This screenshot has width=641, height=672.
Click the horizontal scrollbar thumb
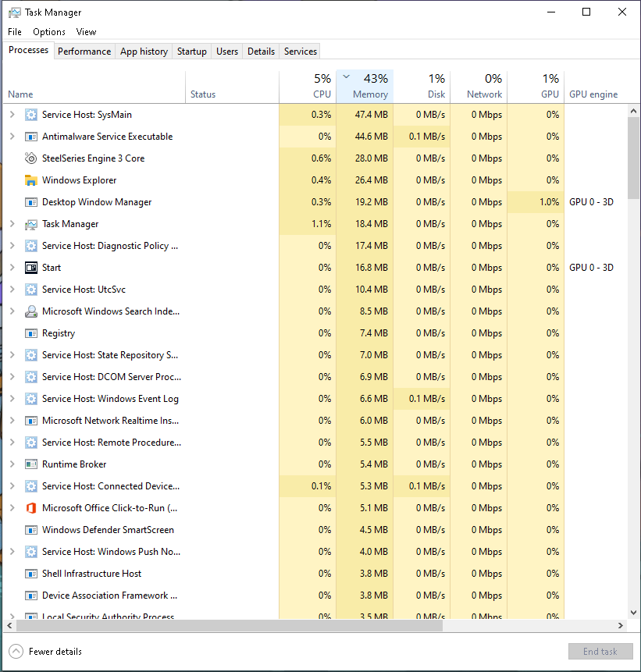pos(230,626)
